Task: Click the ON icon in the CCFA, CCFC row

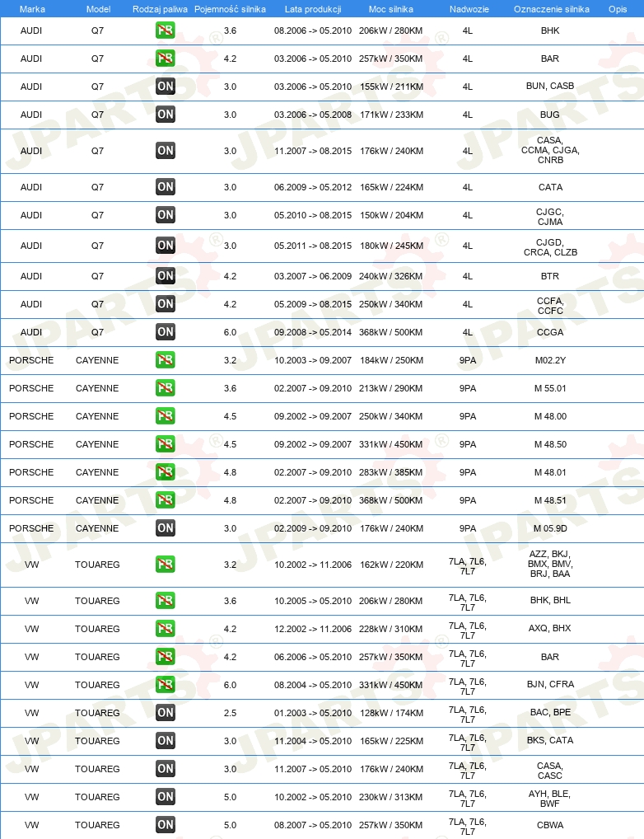Action: [x=166, y=304]
